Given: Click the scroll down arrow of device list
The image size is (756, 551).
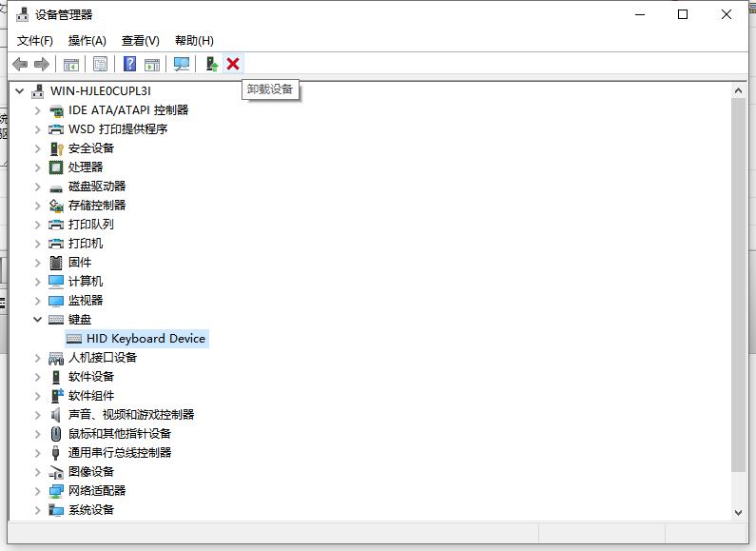Looking at the screenshot, I should (x=739, y=512).
